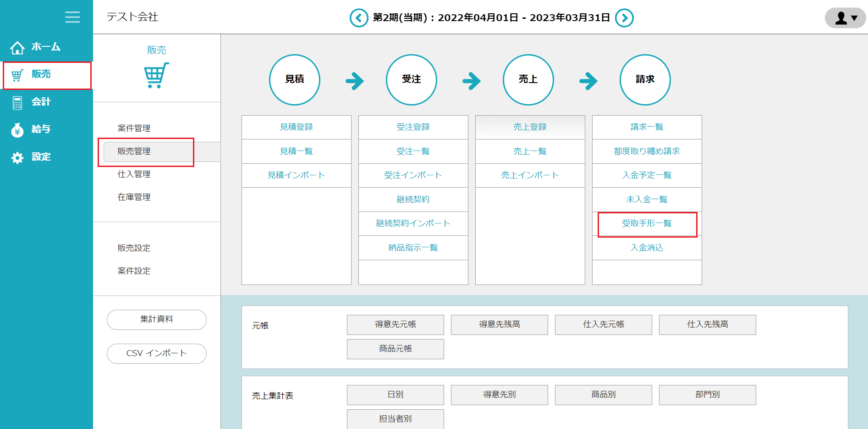The width and height of the screenshot is (868, 429).
Task: Open the 得意先元帳 ledger button
Action: pyautogui.click(x=395, y=324)
